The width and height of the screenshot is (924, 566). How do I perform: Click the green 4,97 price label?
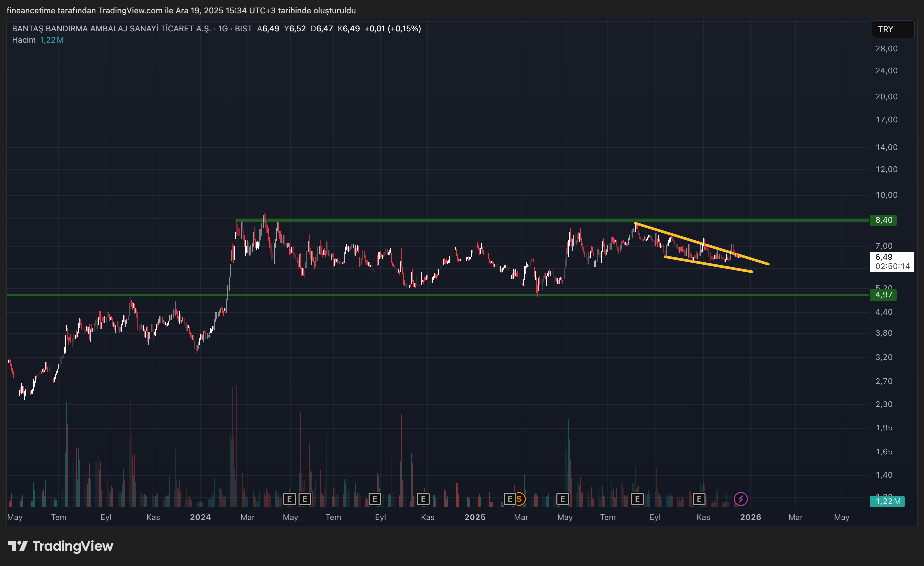pos(883,295)
